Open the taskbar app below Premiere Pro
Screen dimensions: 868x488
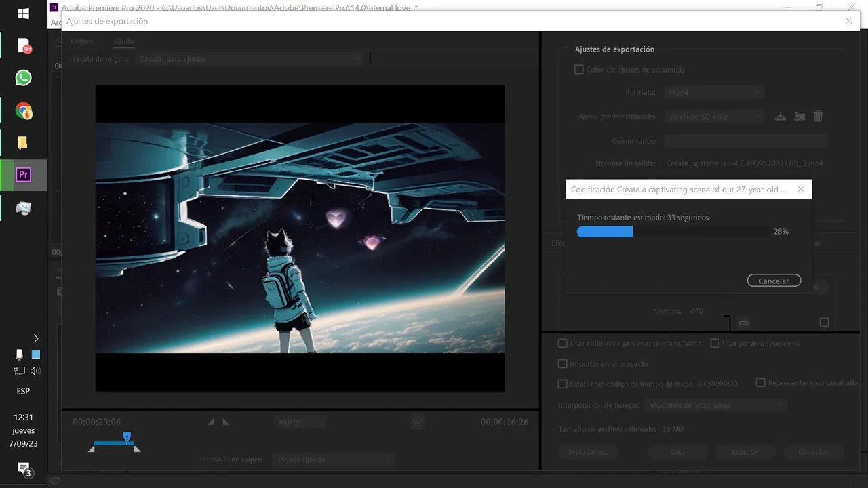(24, 208)
